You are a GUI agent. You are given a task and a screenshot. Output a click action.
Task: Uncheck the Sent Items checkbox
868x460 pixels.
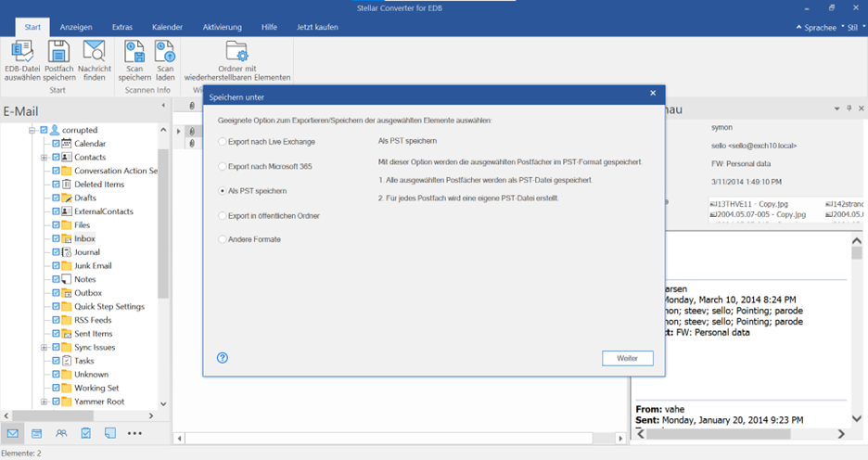tap(56, 334)
